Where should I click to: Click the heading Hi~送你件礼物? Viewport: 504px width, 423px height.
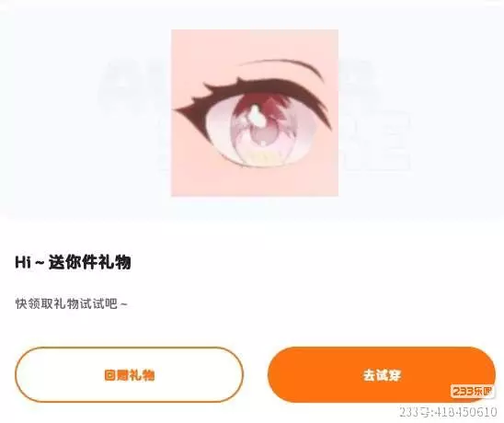coord(73,262)
